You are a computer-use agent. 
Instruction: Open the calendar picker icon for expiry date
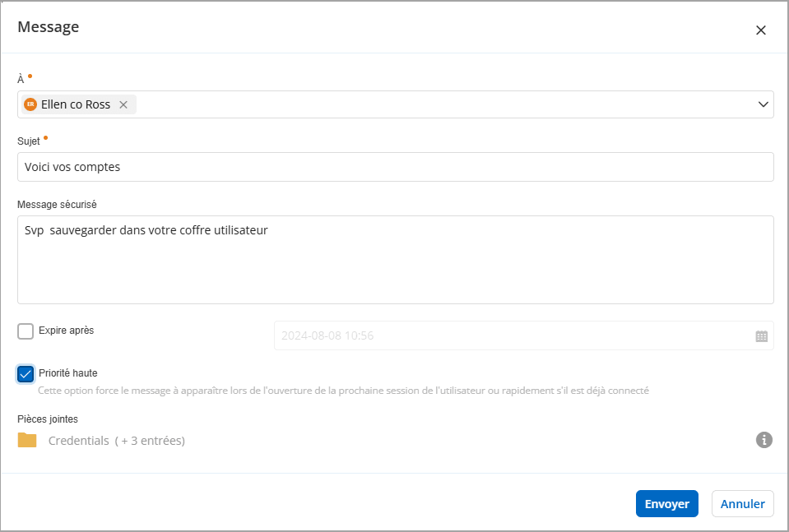[761, 336]
